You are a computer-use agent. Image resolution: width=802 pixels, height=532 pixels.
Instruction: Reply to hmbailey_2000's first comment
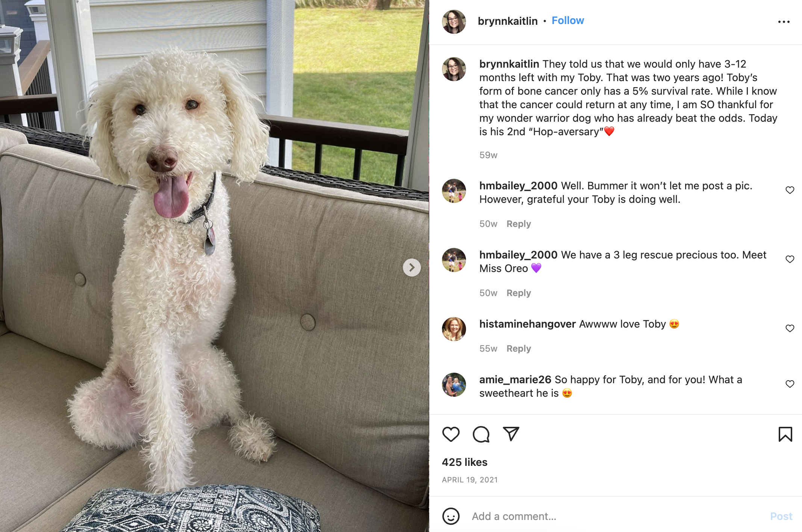pyautogui.click(x=519, y=224)
